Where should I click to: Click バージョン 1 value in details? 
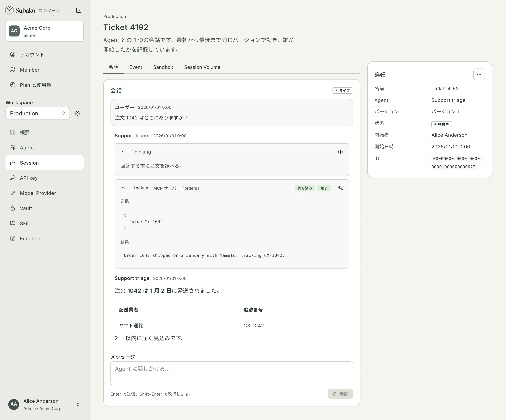coord(445,112)
